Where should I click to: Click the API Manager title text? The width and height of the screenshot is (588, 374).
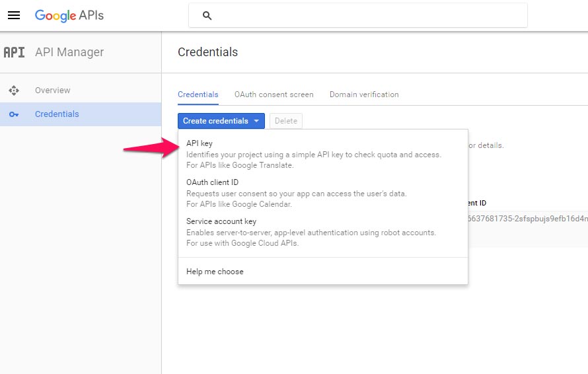pos(69,52)
